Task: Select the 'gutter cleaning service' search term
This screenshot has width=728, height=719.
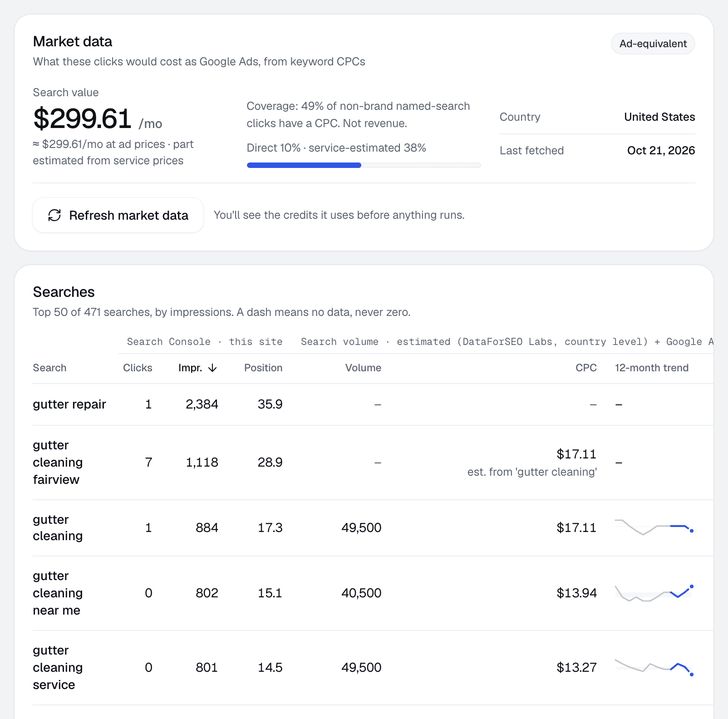Action: (58, 667)
